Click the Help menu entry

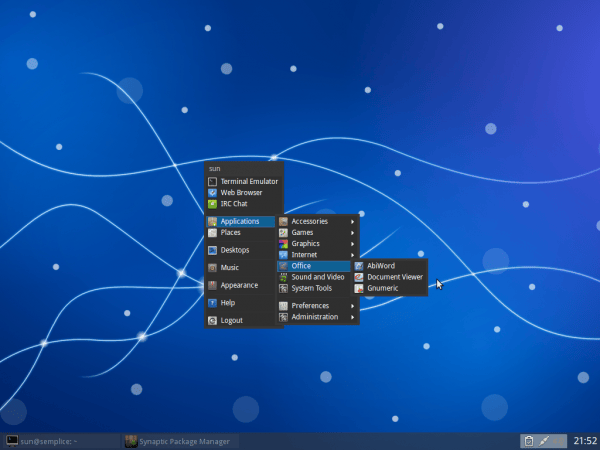tap(228, 302)
